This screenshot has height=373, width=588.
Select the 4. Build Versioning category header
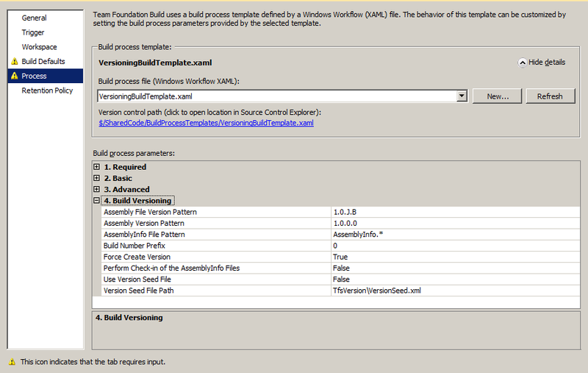click(x=137, y=201)
